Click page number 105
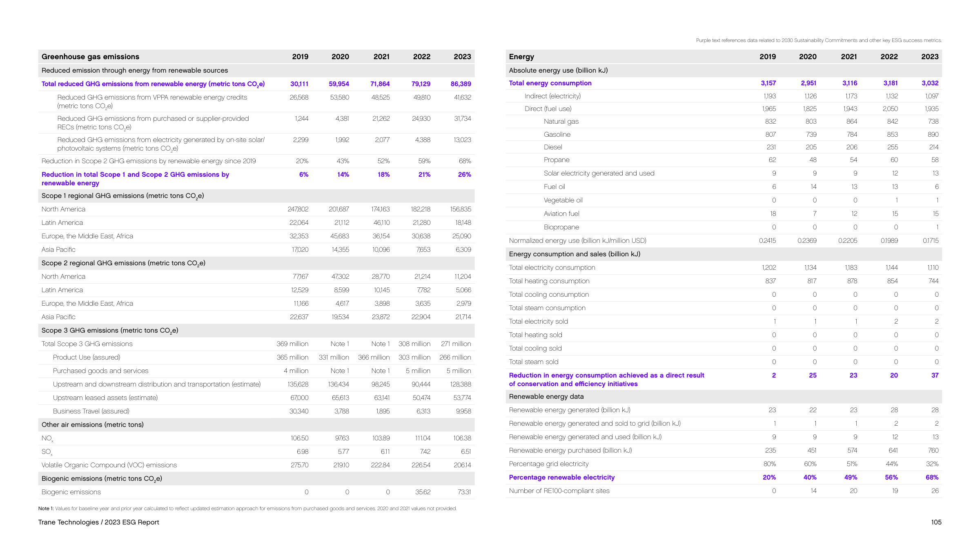 click(936, 522)
